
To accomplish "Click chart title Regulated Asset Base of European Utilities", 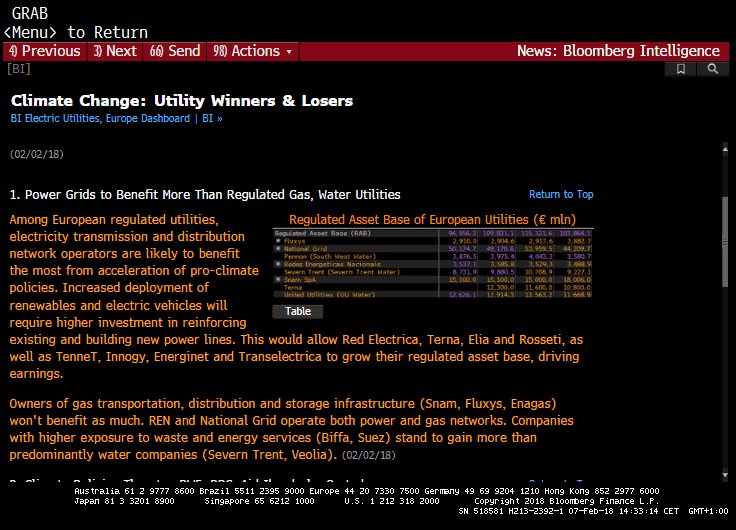I will [x=432, y=220].
